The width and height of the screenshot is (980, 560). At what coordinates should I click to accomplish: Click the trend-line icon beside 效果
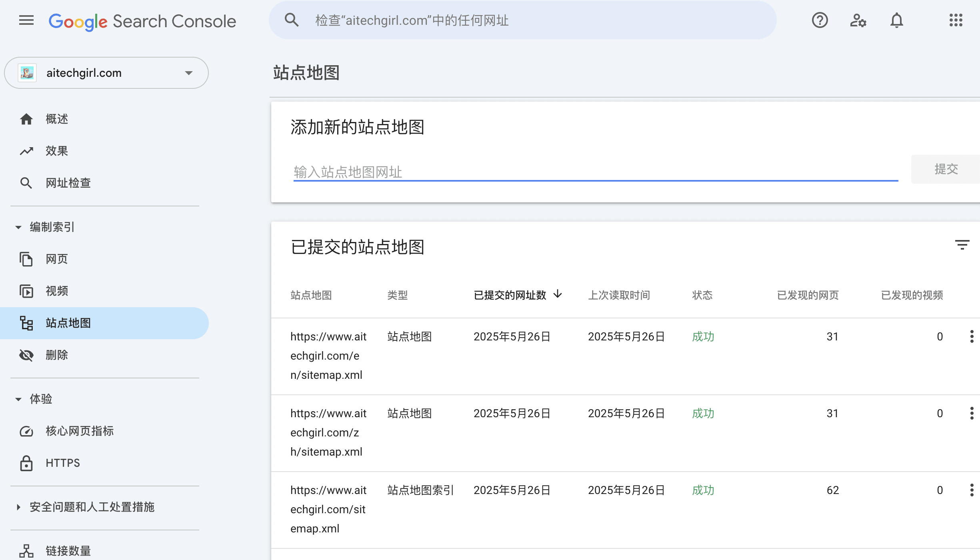point(26,151)
